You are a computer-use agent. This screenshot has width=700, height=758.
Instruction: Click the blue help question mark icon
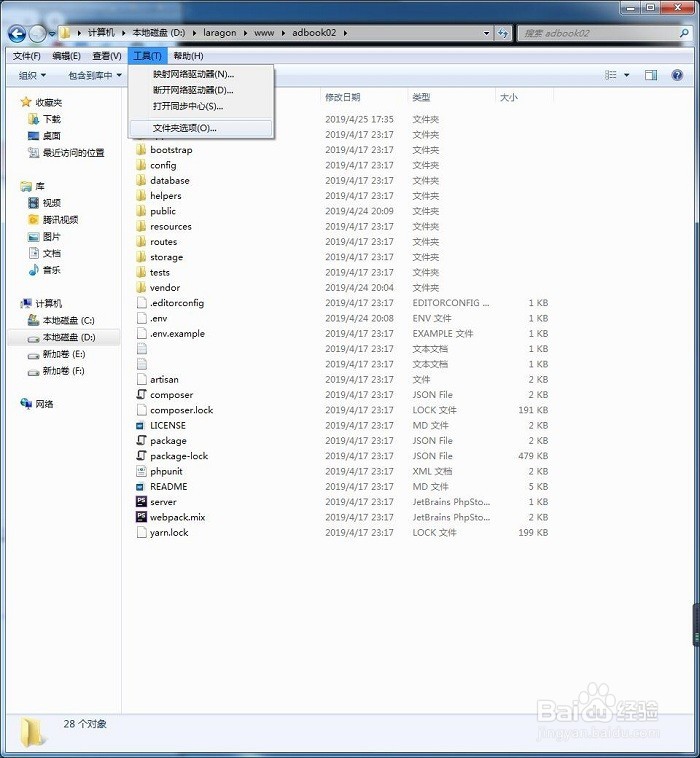[x=677, y=75]
